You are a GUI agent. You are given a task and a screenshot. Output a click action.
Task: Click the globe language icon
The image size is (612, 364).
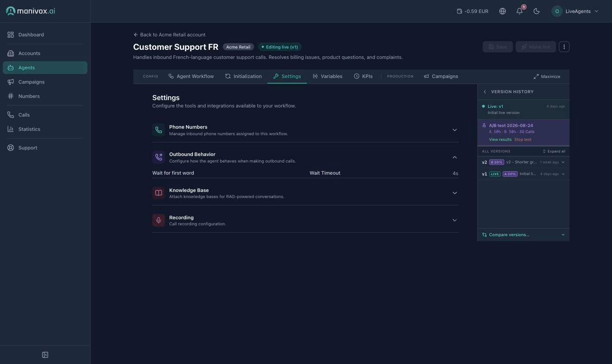(x=502, y=11)
